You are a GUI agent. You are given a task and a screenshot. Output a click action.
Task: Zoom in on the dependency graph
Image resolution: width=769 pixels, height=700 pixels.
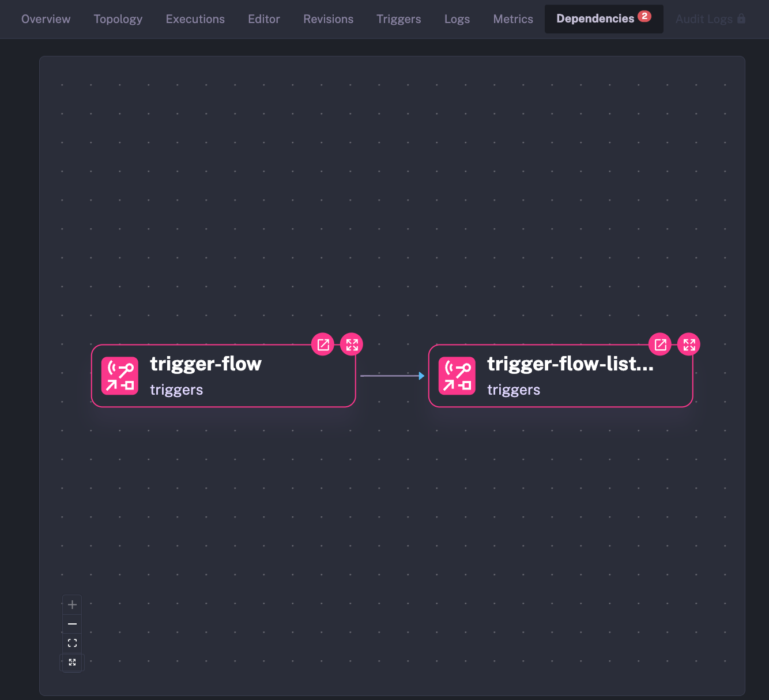72,604
